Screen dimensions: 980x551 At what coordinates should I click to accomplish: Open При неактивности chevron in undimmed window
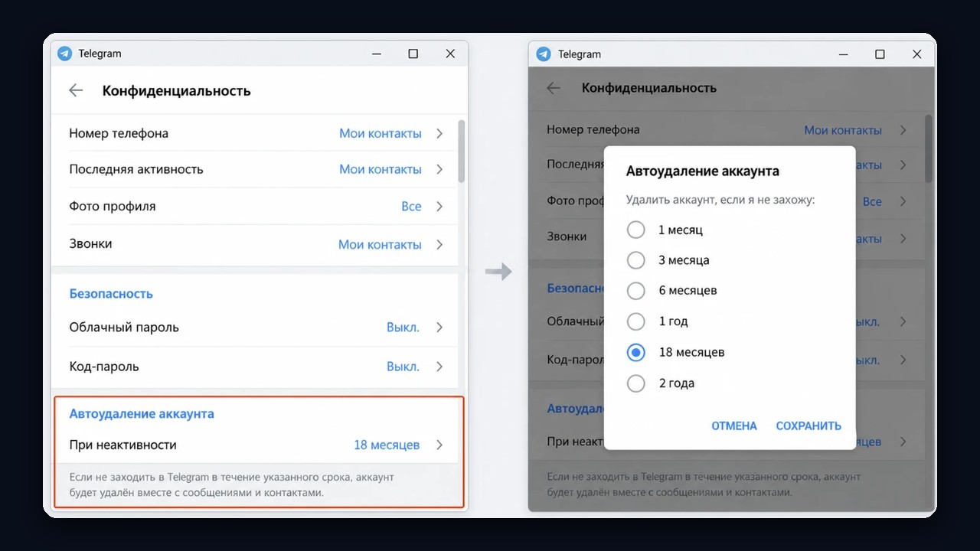[x=439, y=445]
